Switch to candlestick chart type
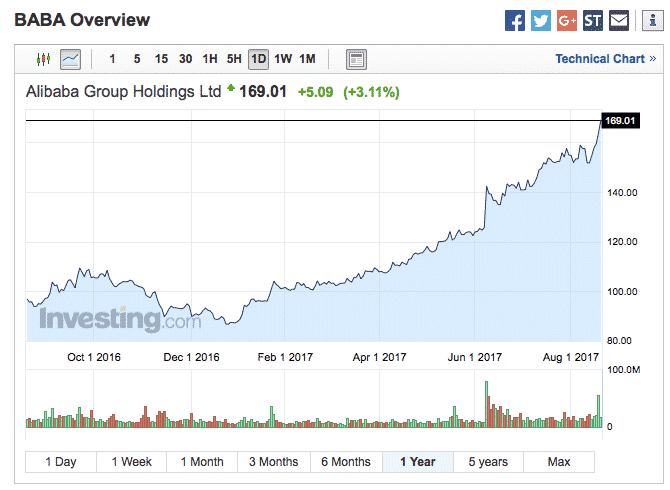Screen dimensions: 670x490 (43, 59)
